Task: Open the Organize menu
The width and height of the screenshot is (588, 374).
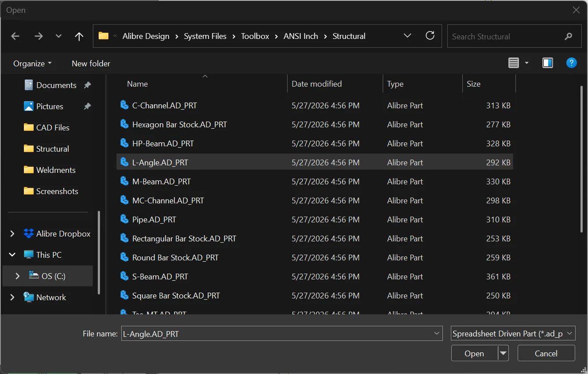Action: (32, 64)
